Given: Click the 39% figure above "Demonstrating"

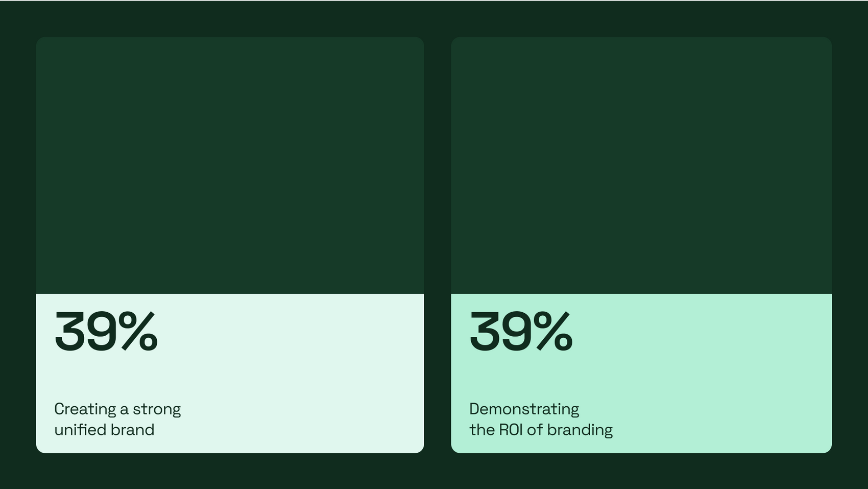Looking at the screenshot, I should pos(521,332).
